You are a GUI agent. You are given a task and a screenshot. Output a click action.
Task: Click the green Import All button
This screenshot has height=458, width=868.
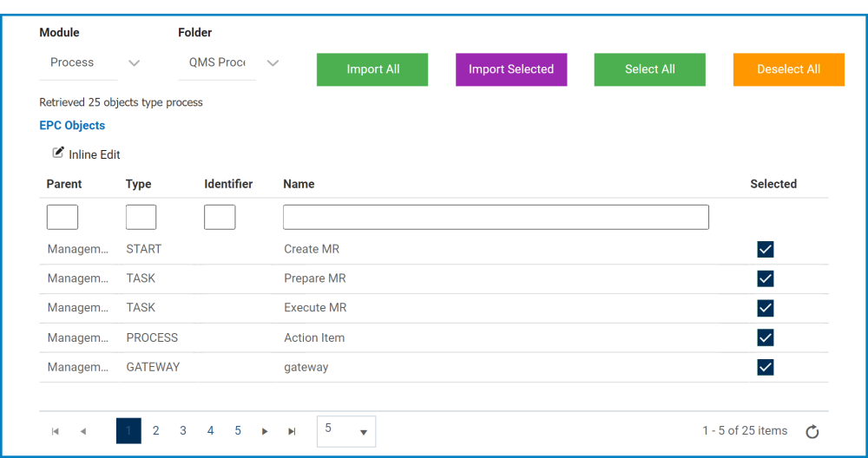[372, 69]
